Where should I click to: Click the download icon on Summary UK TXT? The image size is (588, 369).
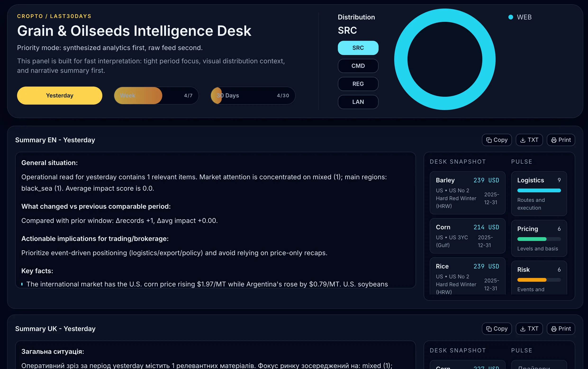tap(523, 329)
